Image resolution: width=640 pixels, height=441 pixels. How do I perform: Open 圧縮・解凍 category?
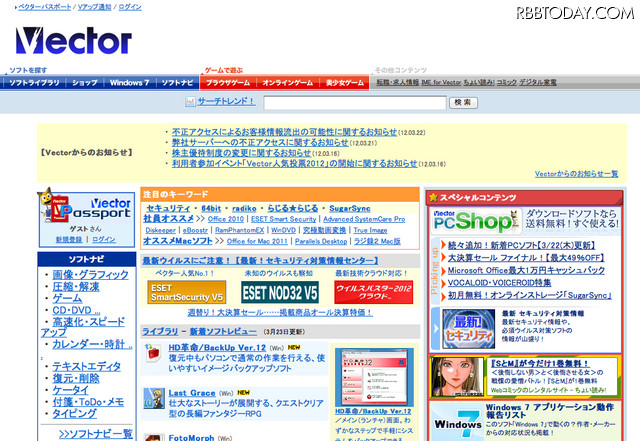tap(76, 287)
